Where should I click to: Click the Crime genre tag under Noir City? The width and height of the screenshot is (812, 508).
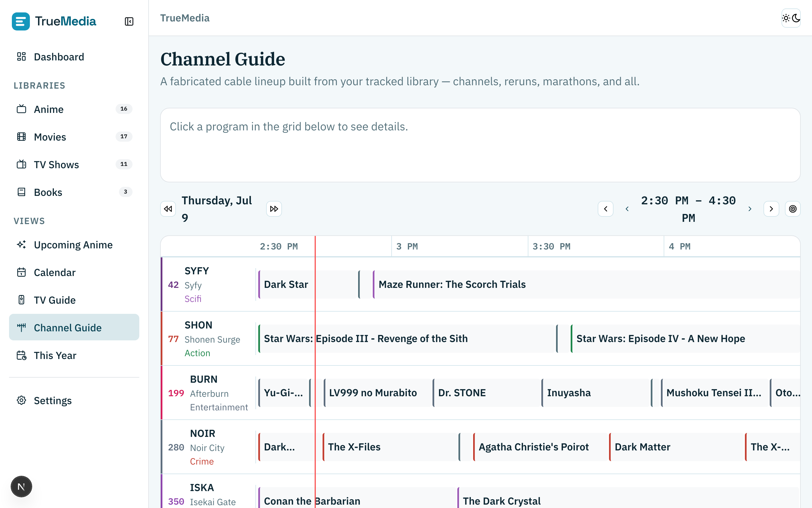coord(202,461)
